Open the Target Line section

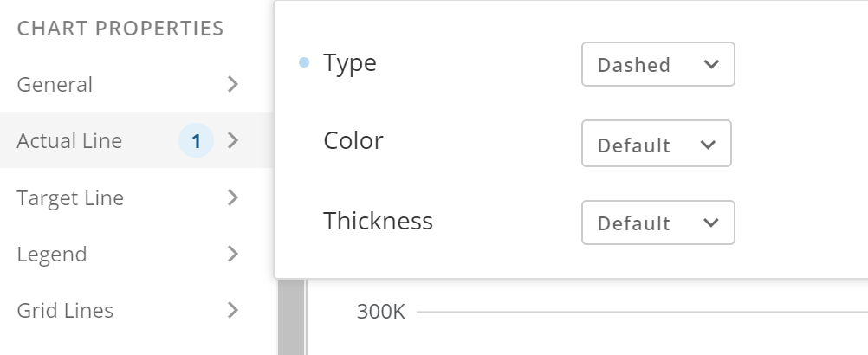[x=70, y=198]
